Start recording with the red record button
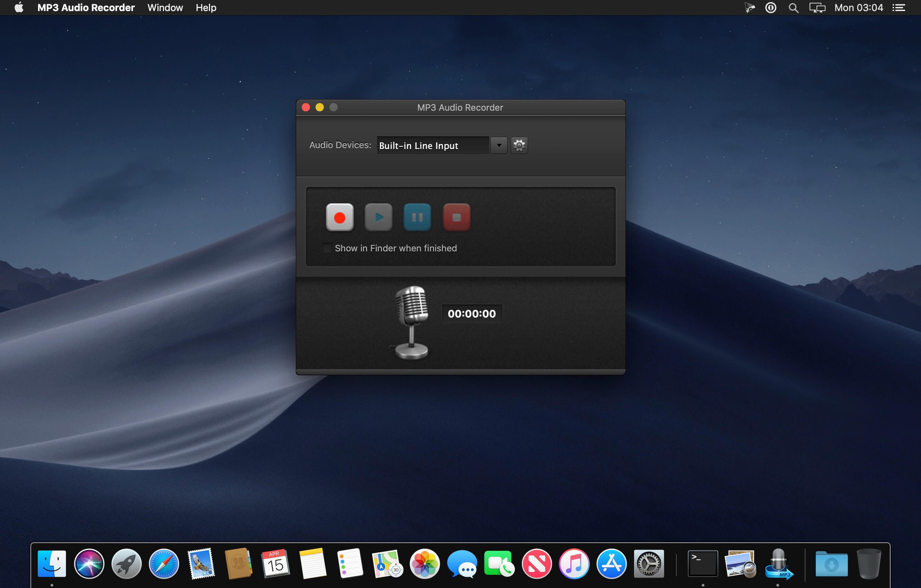The width and height of the screenshot is (921, 588). coord(339,217)
